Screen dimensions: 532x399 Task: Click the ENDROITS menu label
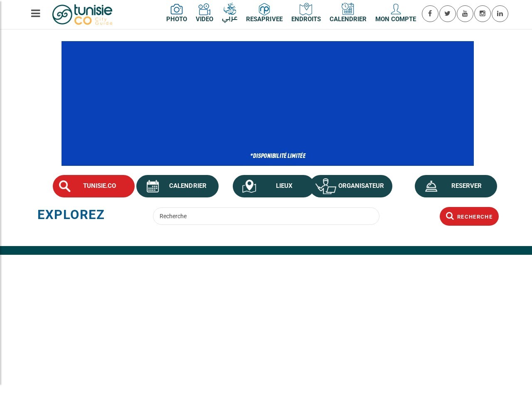[x=306, y=19]
